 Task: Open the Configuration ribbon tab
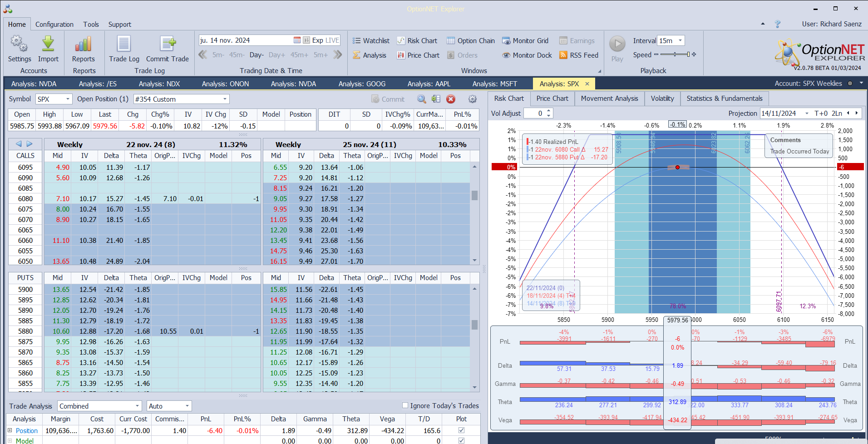tap(54, 25)
